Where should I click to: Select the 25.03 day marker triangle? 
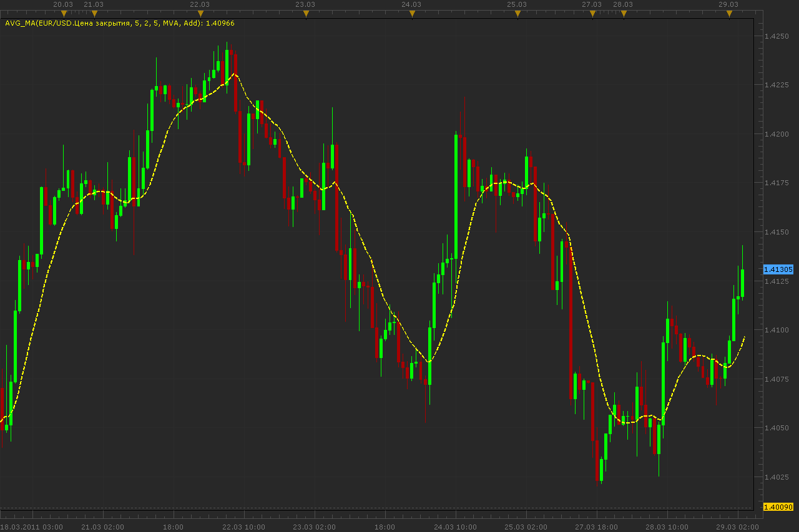point(517,13)
